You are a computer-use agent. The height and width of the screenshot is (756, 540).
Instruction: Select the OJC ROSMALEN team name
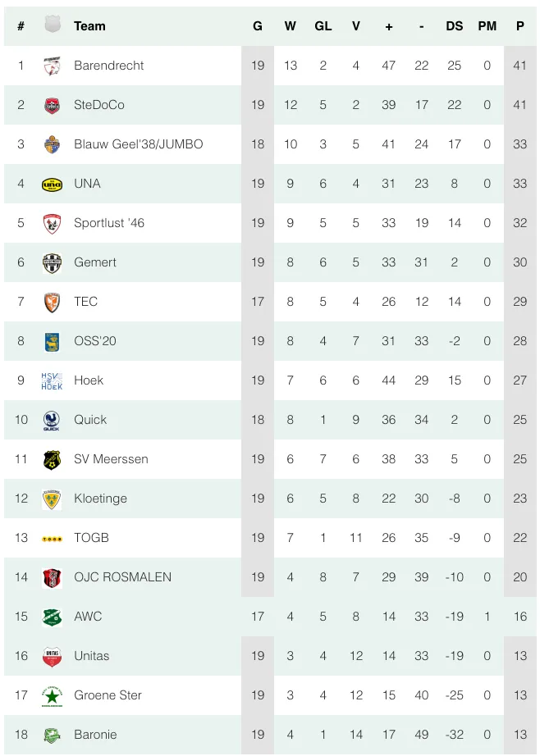click(x=122, y=577)
